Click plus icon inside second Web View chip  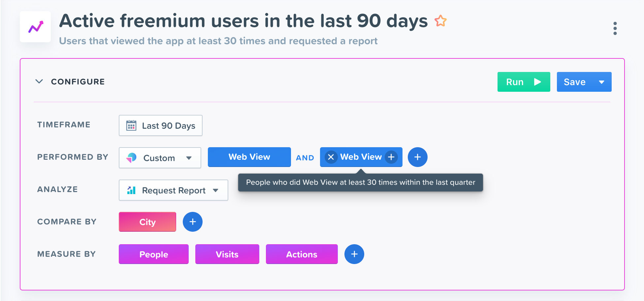tap(391, 157)
